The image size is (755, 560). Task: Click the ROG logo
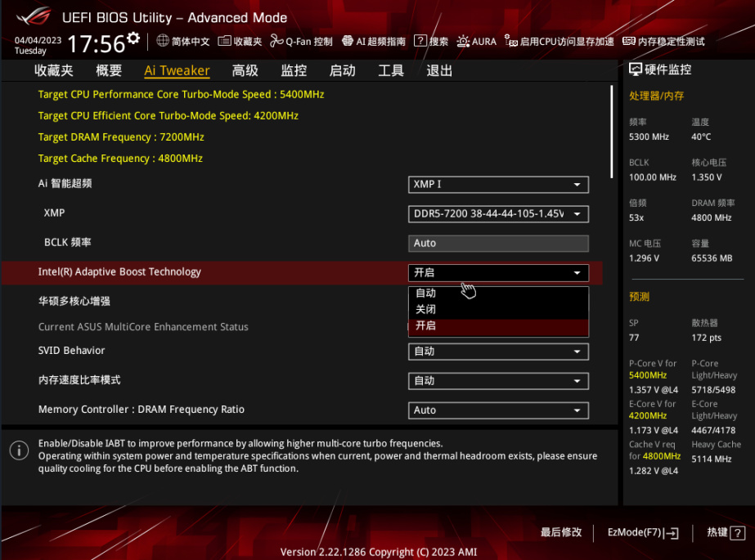34,16
